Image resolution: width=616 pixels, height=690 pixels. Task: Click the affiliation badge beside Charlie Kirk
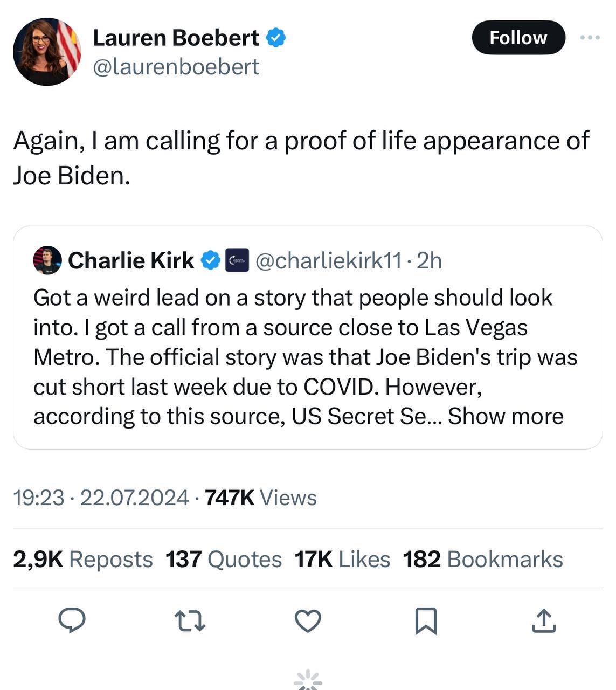[237, 260]
